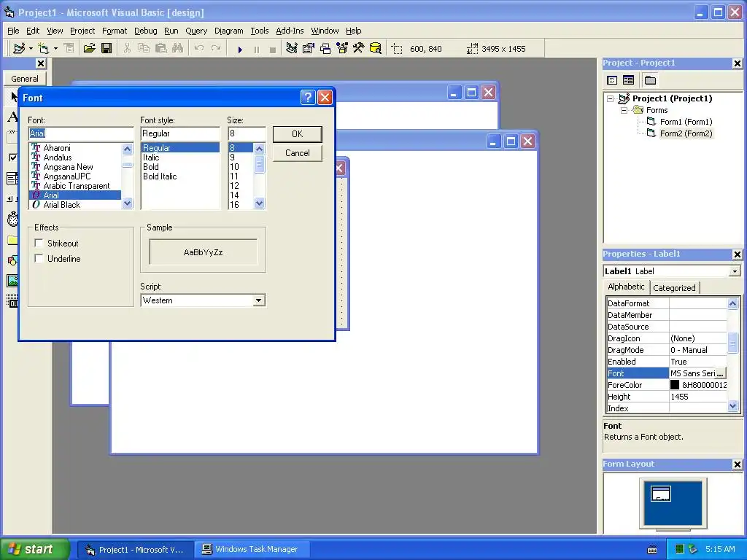This screenshot has height=560, width=747.
Task: Select the CheckBox control in the toolbox
Action: 12,157
